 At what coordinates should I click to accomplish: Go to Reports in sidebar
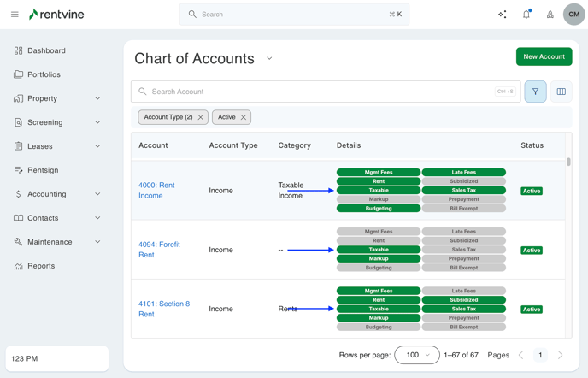(x=41, y=266)
